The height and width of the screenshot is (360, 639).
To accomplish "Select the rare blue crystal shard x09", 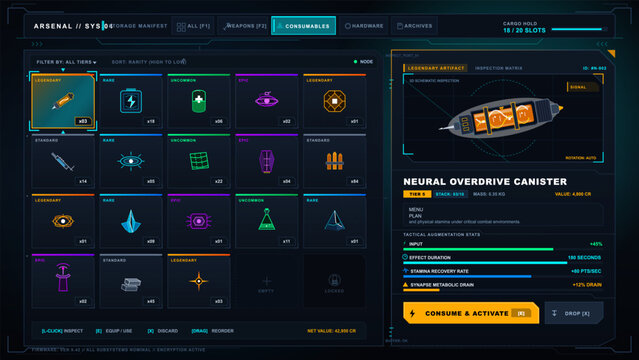I will click(131, 221).
